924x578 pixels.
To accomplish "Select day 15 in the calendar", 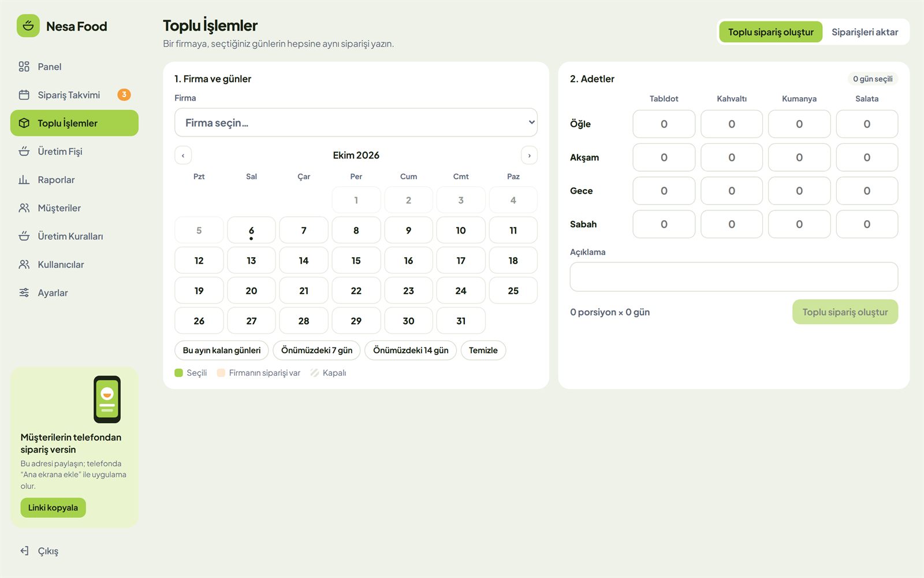I will tap(356, 261).
